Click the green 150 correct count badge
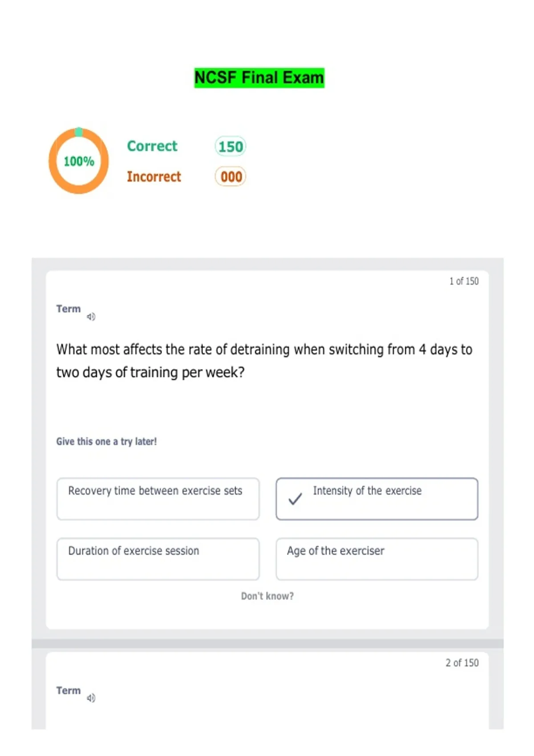 (x=231, y=146)
